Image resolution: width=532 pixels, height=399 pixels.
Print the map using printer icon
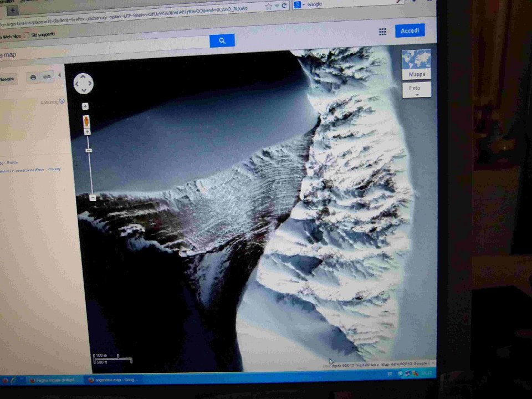(33, 78)
